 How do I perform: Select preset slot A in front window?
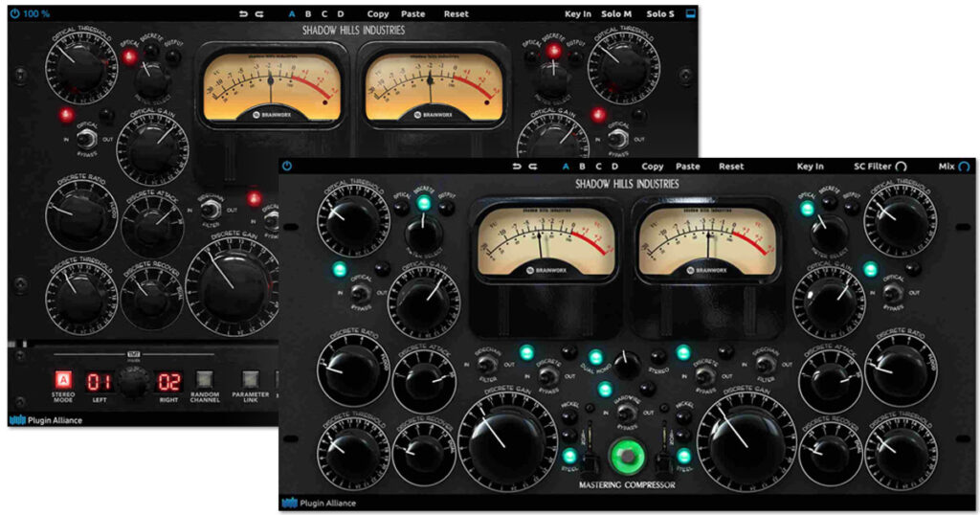(x=566, y=167)
